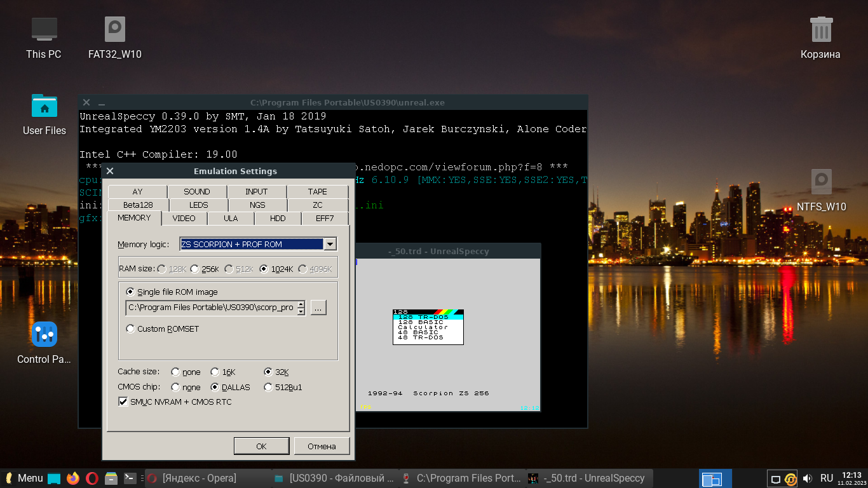Switch to -_50.trd UnrealSpeccy taskbar window

pos(589,478)
